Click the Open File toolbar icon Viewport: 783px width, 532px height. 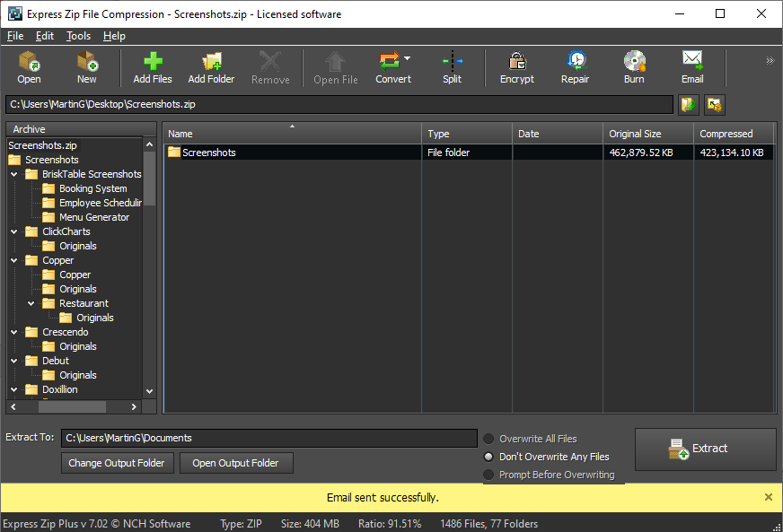pos(336,67)
